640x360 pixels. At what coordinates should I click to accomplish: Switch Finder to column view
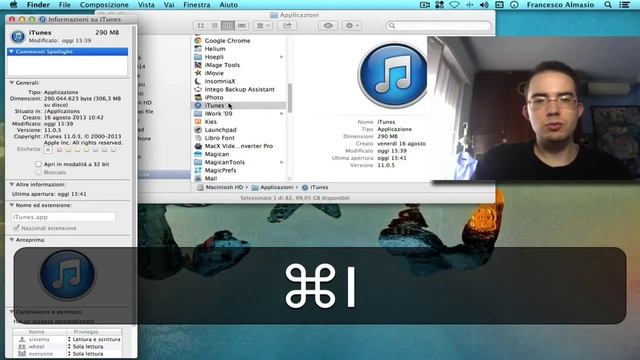click(228, 26)
